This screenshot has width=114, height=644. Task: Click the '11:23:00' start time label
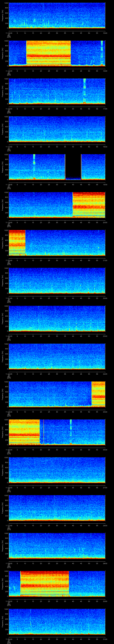click(9, 374)
